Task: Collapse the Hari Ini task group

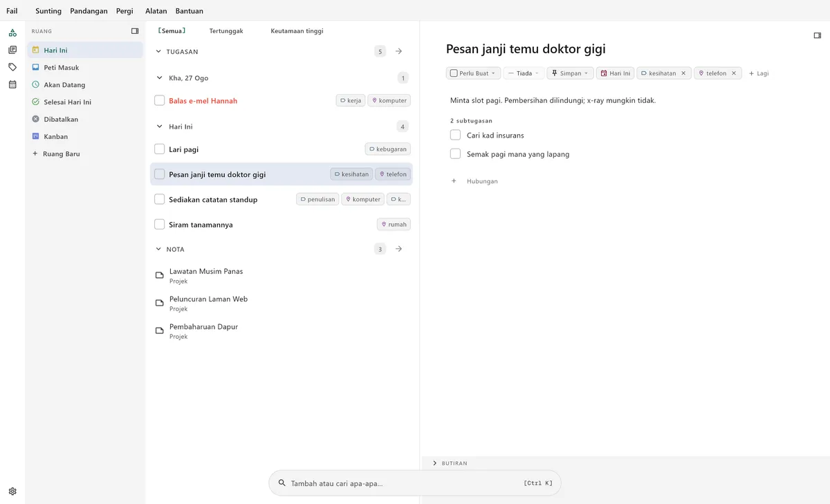Action: pos(160,127)
